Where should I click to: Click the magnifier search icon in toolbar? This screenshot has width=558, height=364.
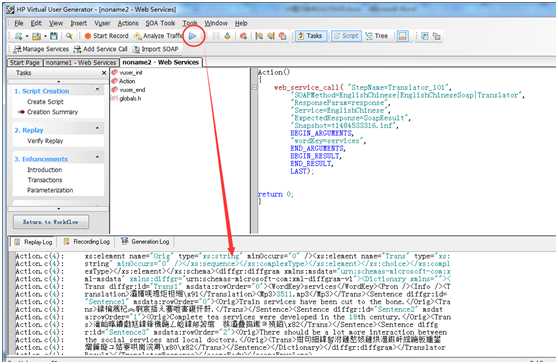(x=69, y=36)
